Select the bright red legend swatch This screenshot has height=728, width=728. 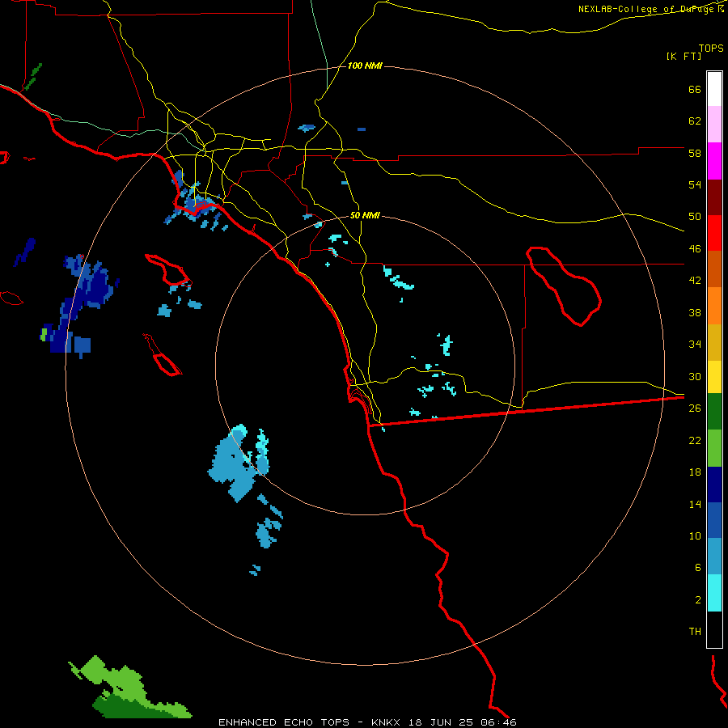tap(714, 233)
